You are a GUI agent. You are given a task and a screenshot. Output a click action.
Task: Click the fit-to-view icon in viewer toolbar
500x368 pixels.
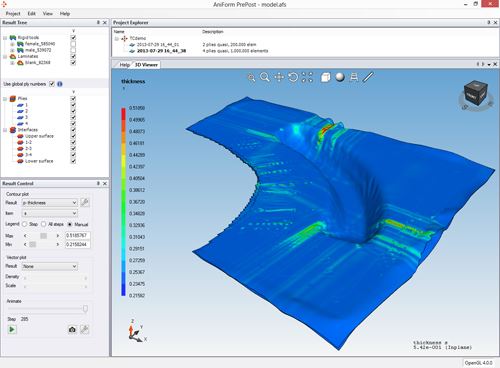click(307, 77)
